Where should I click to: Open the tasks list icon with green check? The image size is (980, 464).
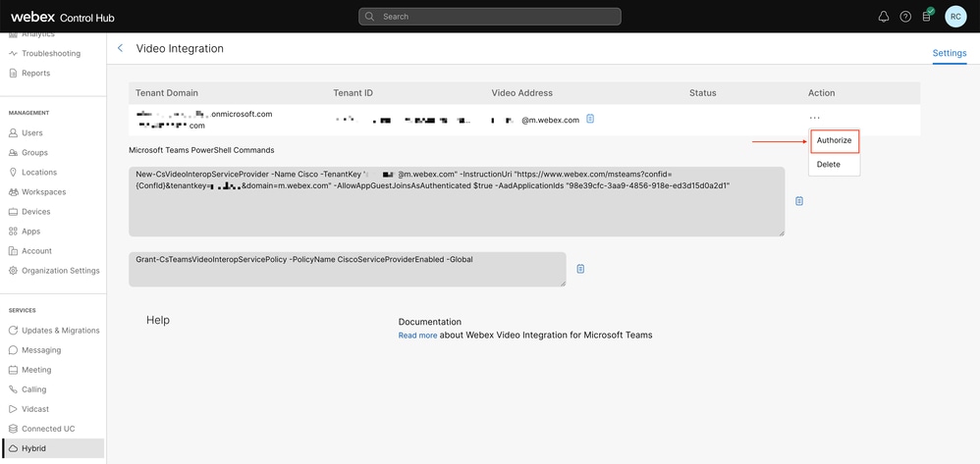(x=927, y=17)
